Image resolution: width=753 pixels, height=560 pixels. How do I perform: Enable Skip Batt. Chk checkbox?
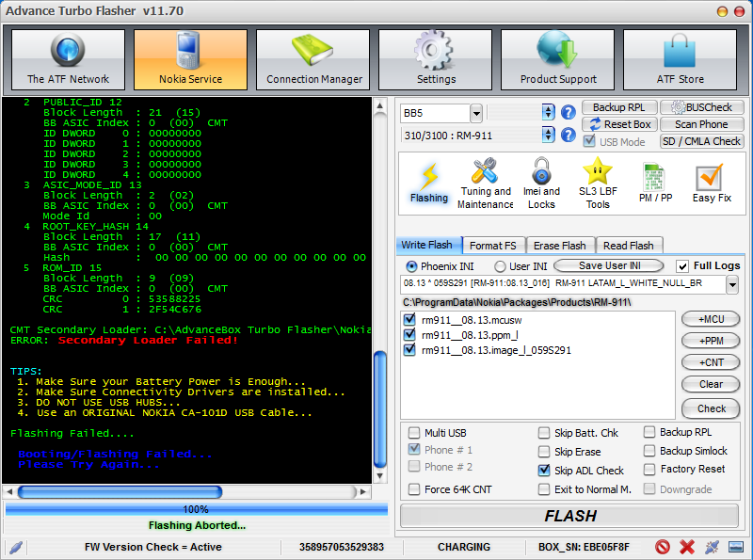pos(544,433)
